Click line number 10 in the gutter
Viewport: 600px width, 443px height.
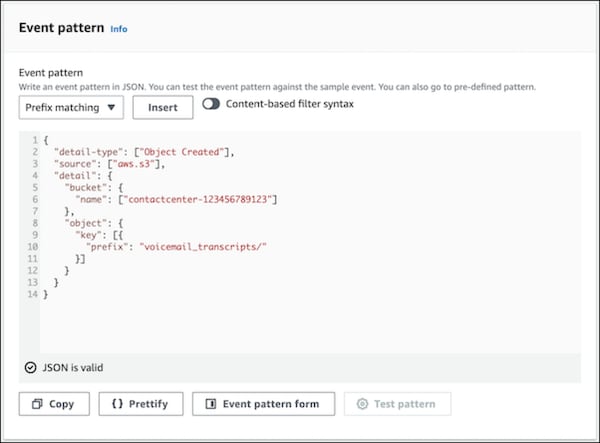(33, 247)
